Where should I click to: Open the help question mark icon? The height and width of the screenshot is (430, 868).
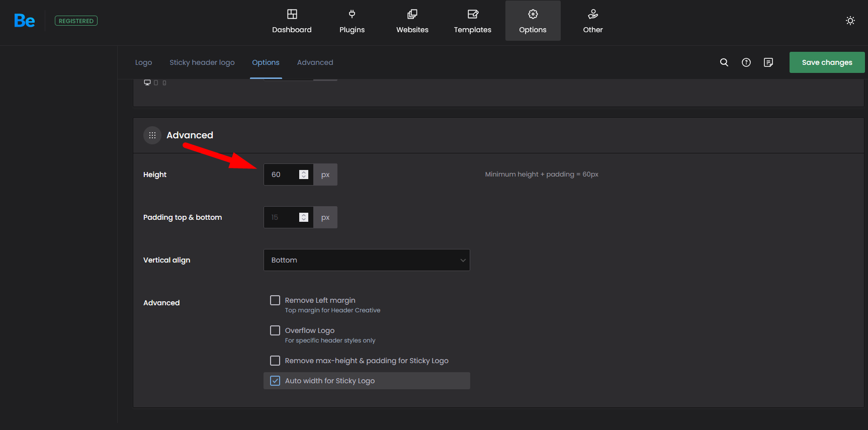pyautogui.click(x=746, y=62)
